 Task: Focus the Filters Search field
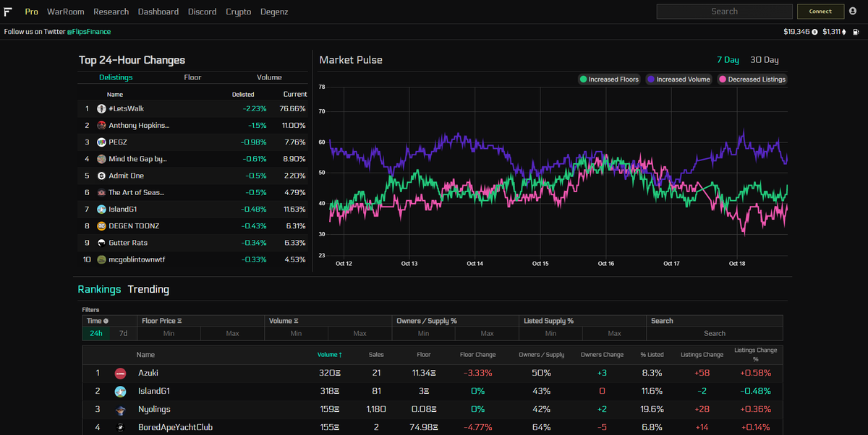[715, 333]
